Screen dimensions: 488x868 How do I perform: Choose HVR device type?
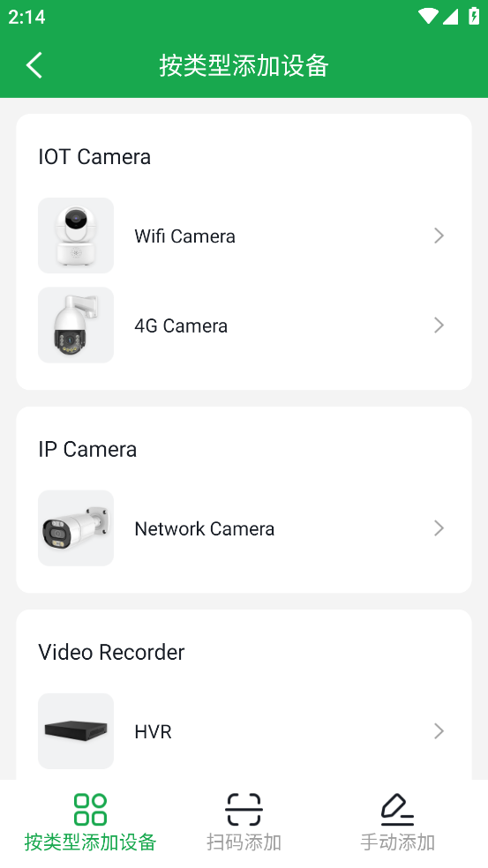point(244,731)
